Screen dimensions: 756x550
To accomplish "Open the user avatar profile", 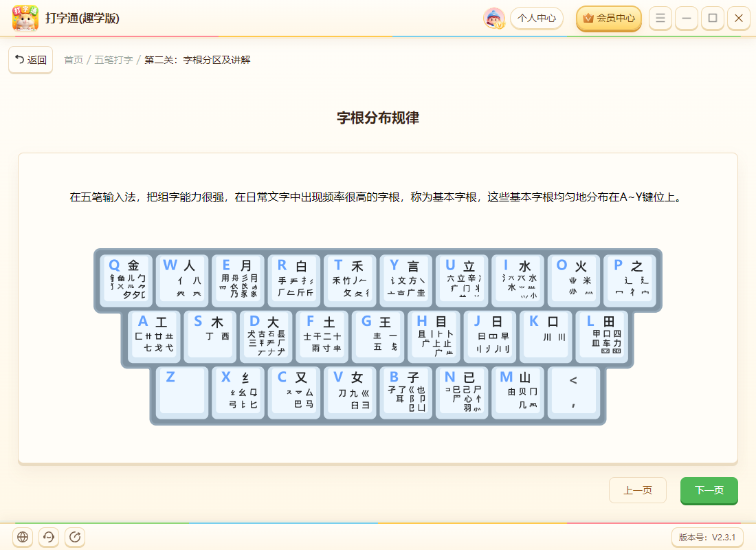I will tap(494, 19).
